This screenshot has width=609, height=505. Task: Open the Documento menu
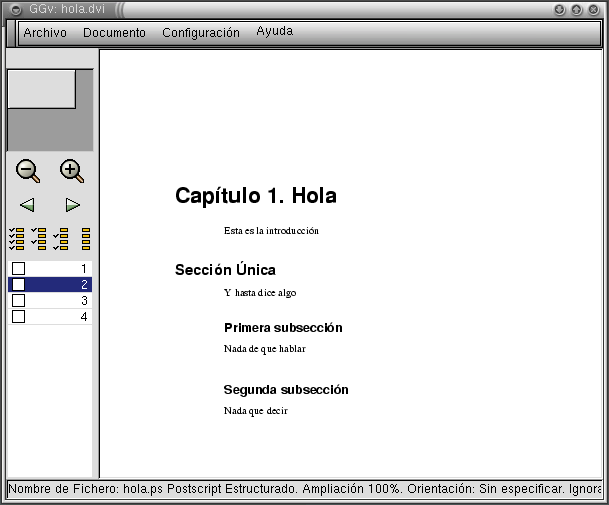[x=114, y=33]
